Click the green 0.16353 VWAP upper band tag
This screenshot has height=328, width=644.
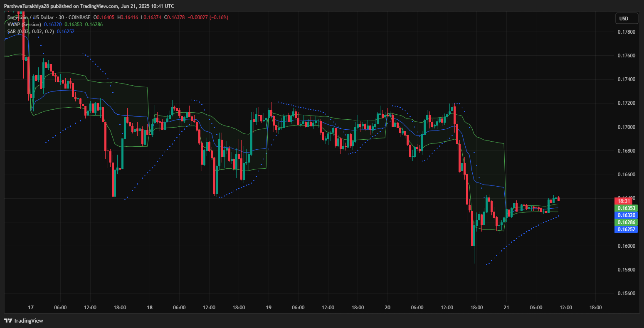coord(626,208)
